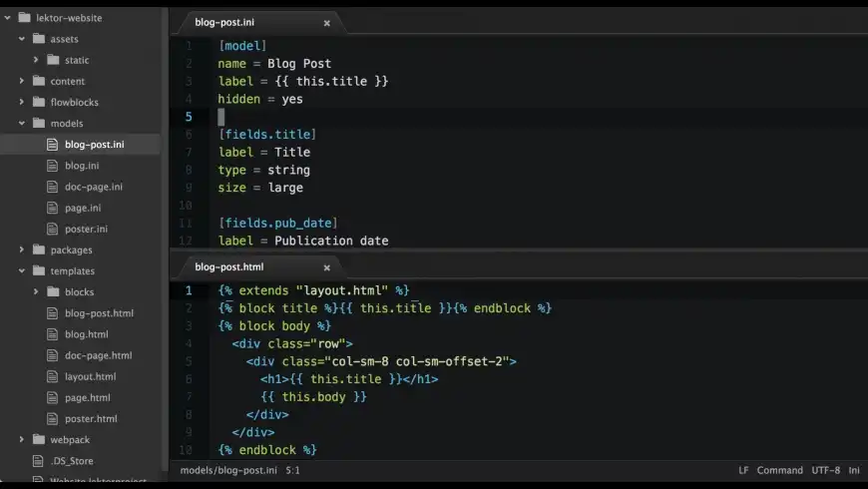Click the blog-post.html file icon in sidebar
The height and width of the screenshot is (489, 868).
tap(52, 313)
